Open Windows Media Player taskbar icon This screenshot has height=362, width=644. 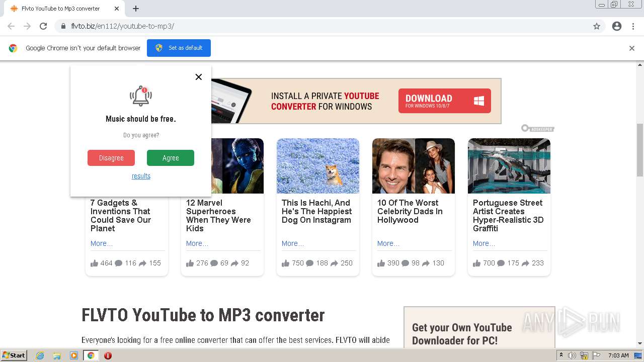click(x=74, y=355)
